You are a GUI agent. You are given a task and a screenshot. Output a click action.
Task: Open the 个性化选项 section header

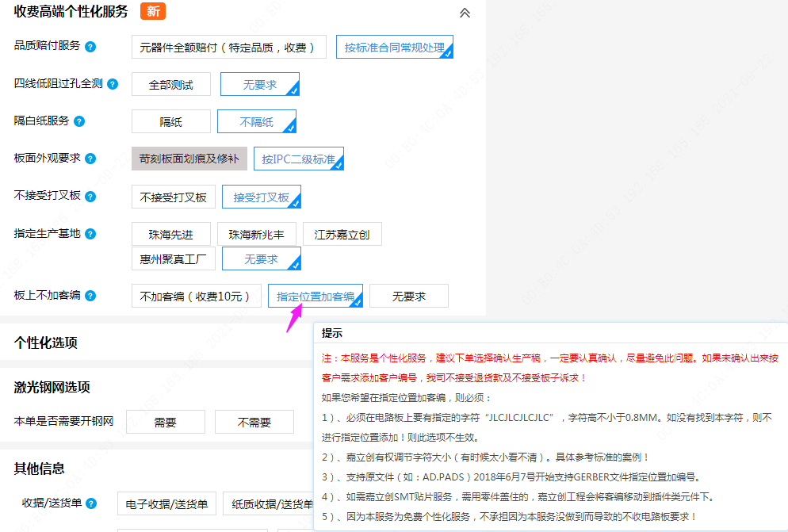[x=46, y=343]
